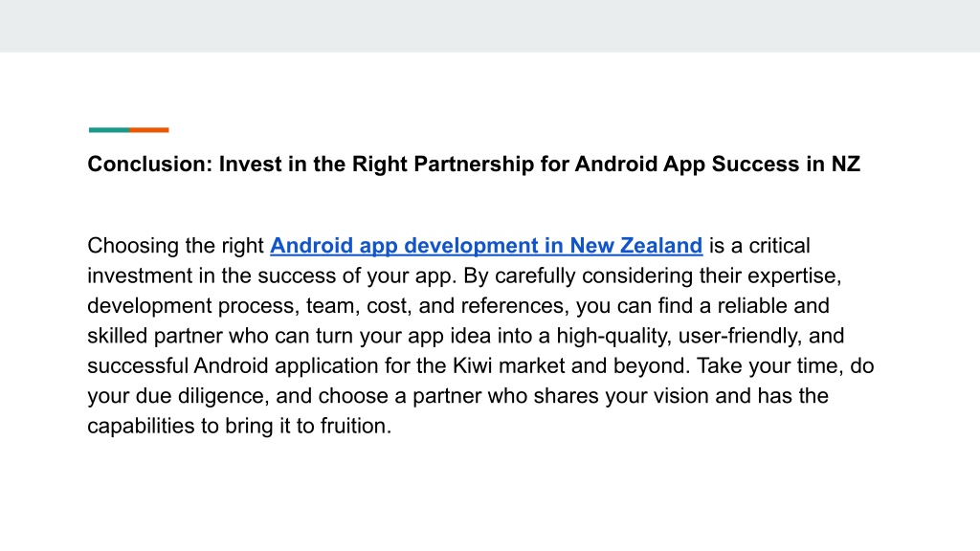This screenshot has width=980, height=551.
Task: Click the gray band at the slide top
Action: (x=490, y=26)
